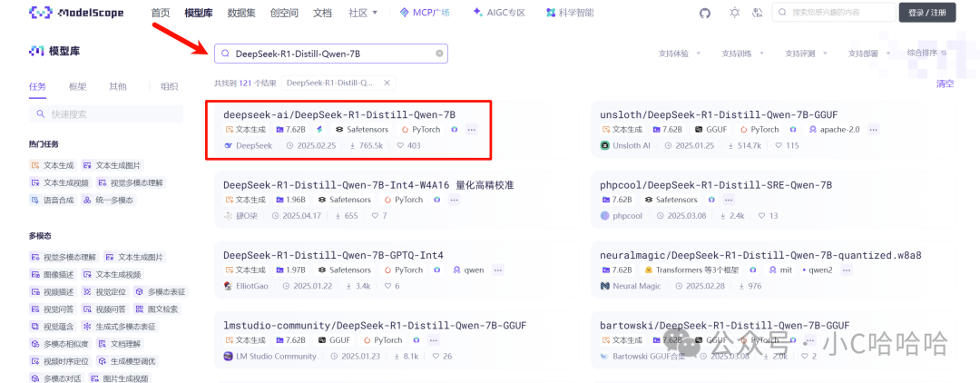Switch to the 组织 sidebar tab
The image size is (980, 383).
pyautogui.click(x=169, y=86)
